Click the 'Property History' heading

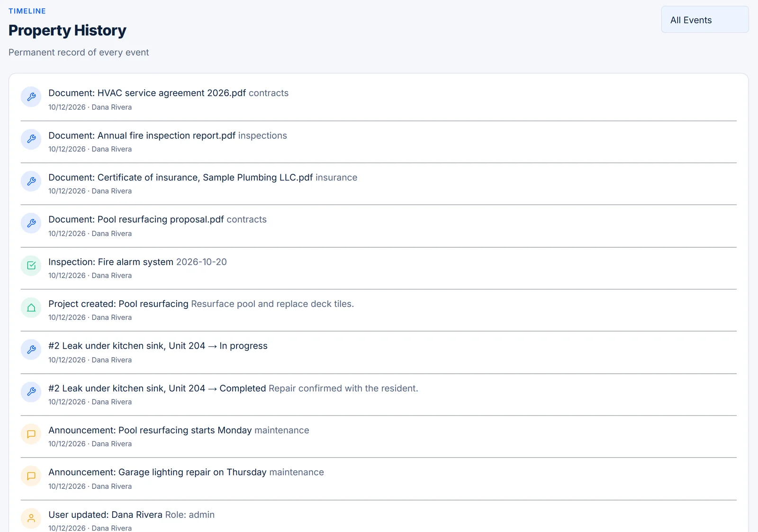67,30
